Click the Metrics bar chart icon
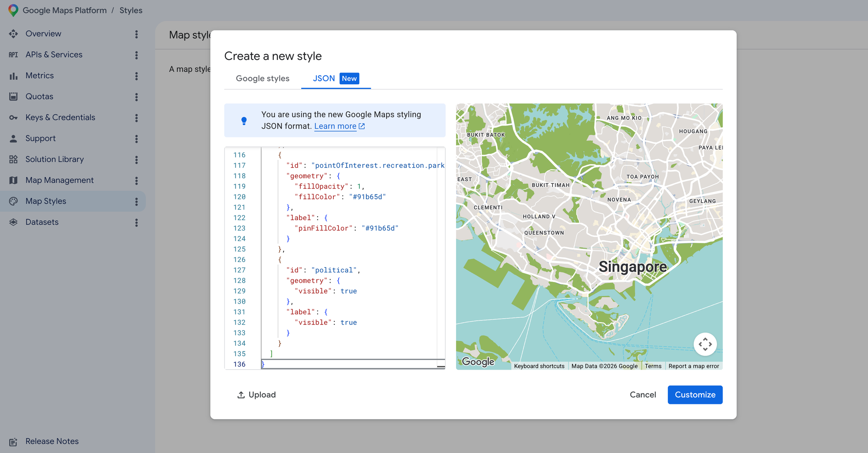 13,76
